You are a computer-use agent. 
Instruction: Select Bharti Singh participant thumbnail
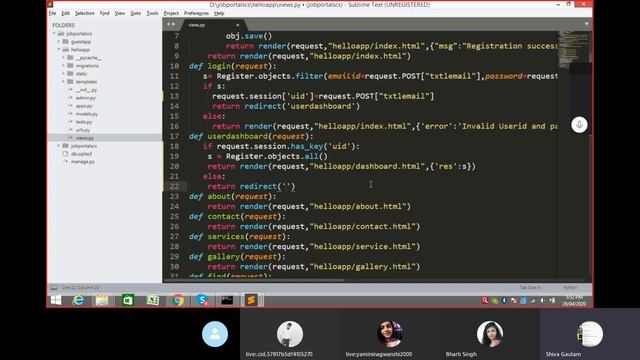[490, 333]
